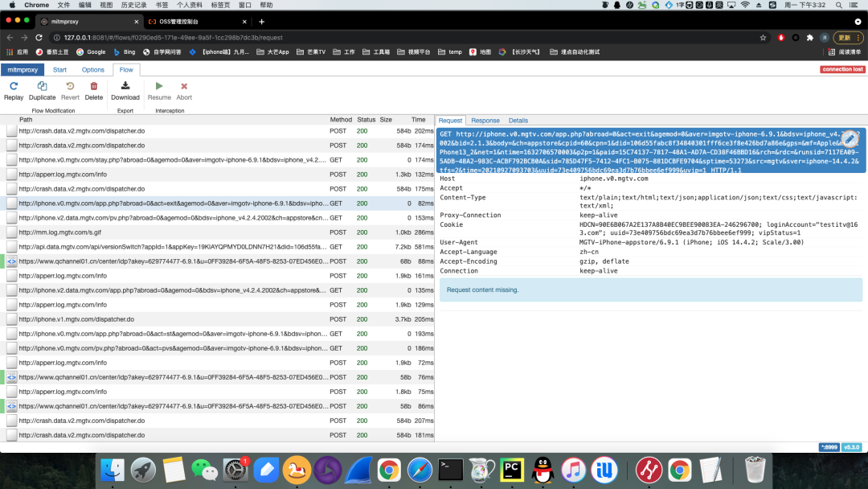Sort flows by Path column
This screenshot has width=868, height=489.
coord(26,120)
